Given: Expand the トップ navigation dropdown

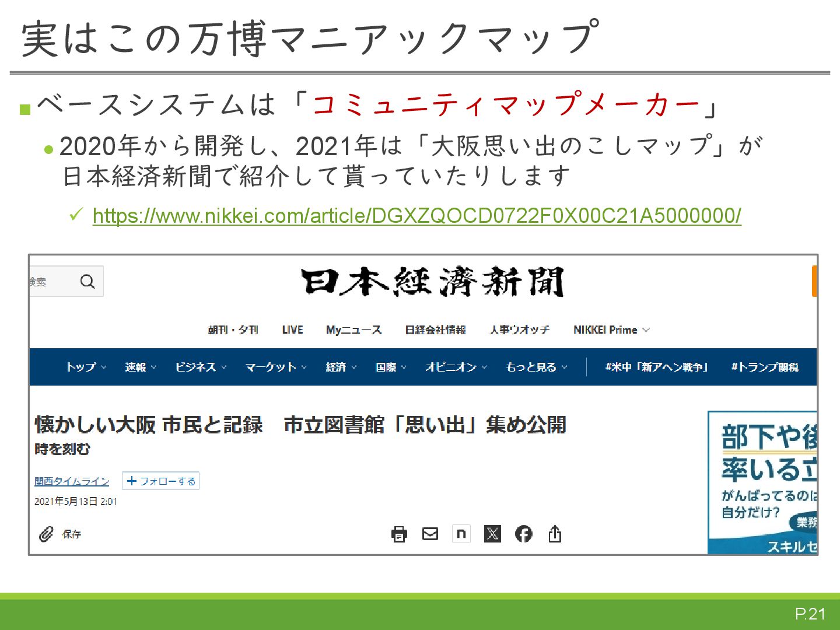Looking at the screenshot, I should [86, 367].
